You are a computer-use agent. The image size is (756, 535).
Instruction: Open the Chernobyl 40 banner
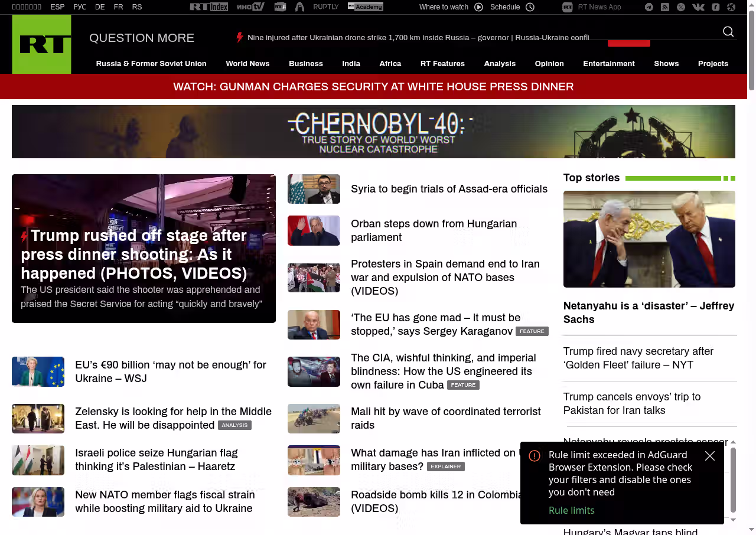[373, 132]
